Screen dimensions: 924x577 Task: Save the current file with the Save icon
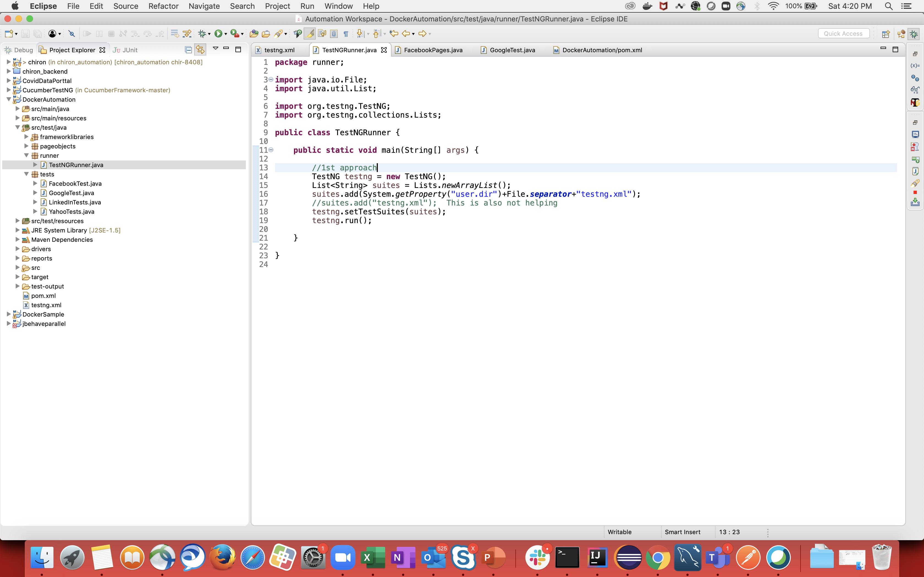(x=26, y=34)
